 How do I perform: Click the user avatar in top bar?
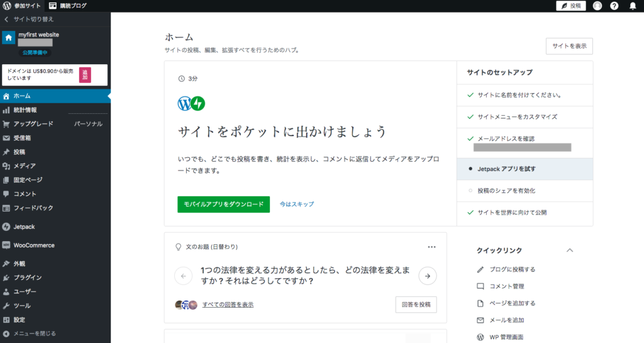597,6
